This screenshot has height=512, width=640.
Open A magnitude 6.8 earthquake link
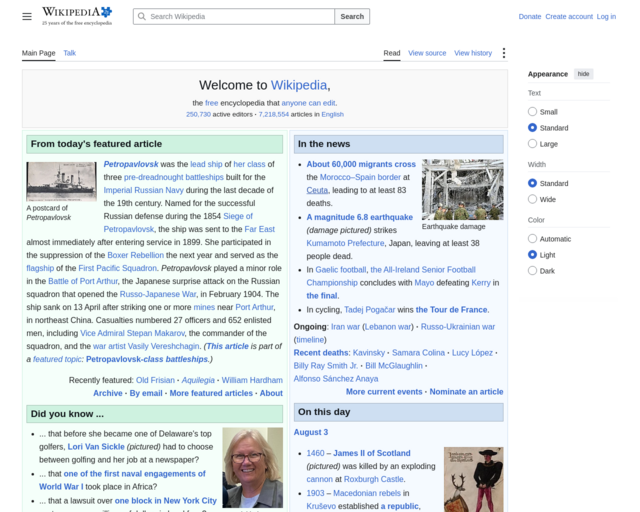[360, 217]
